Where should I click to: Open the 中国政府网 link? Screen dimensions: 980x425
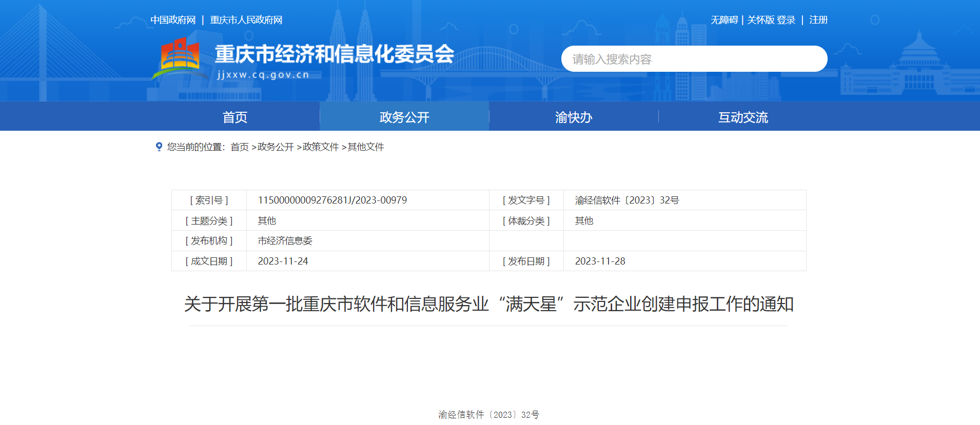173,20
